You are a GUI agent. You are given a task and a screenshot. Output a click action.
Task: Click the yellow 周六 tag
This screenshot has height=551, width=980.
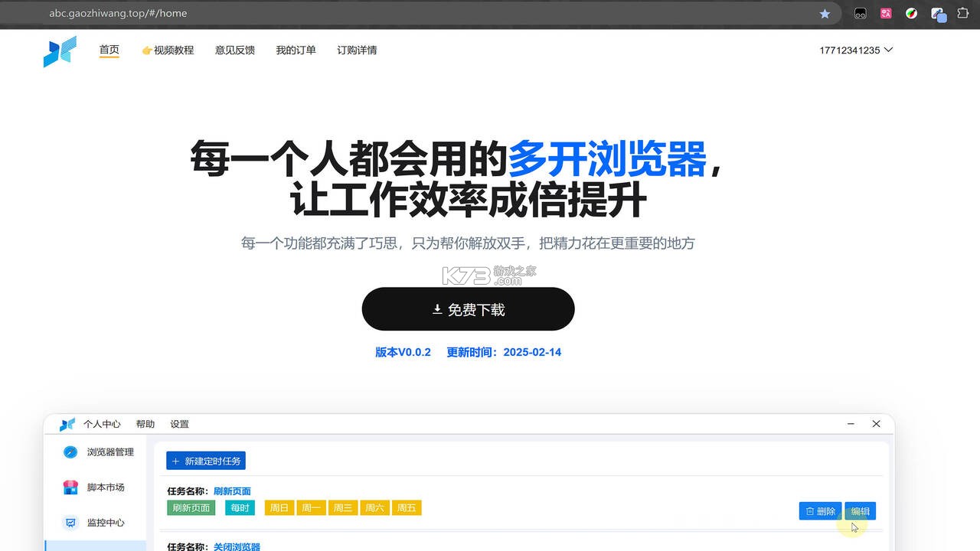point(375,508)
